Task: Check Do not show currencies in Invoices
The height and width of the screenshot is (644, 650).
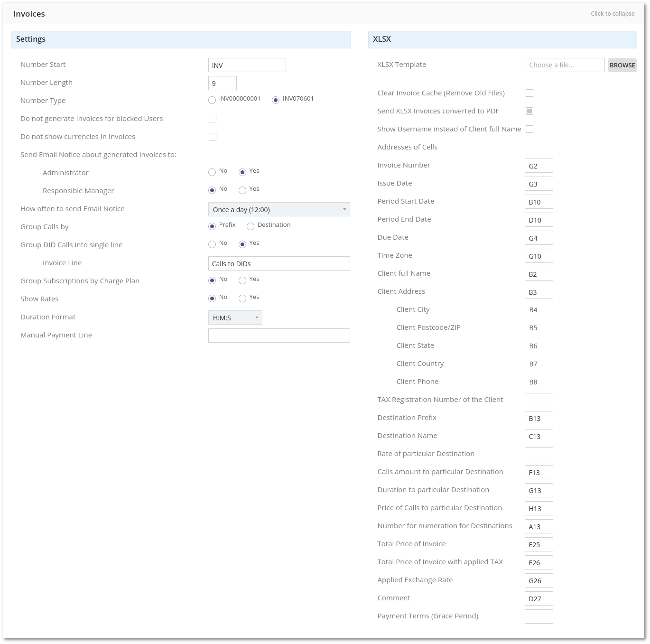Action: point(213,137)
